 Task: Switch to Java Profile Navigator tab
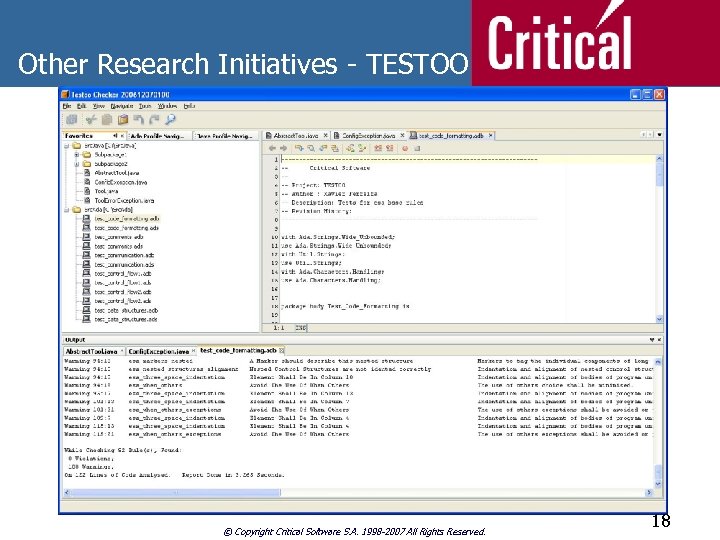(x=225, y=136)
